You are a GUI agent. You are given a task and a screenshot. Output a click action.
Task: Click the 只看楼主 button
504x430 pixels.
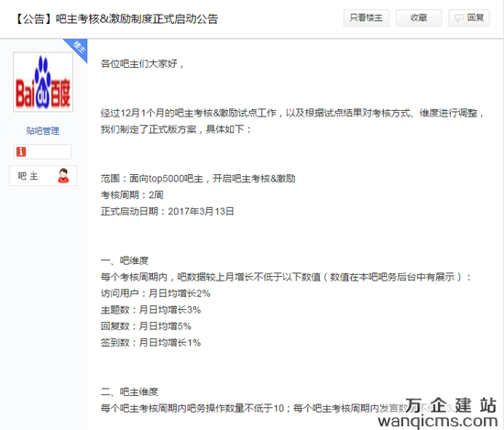point(367,18)
